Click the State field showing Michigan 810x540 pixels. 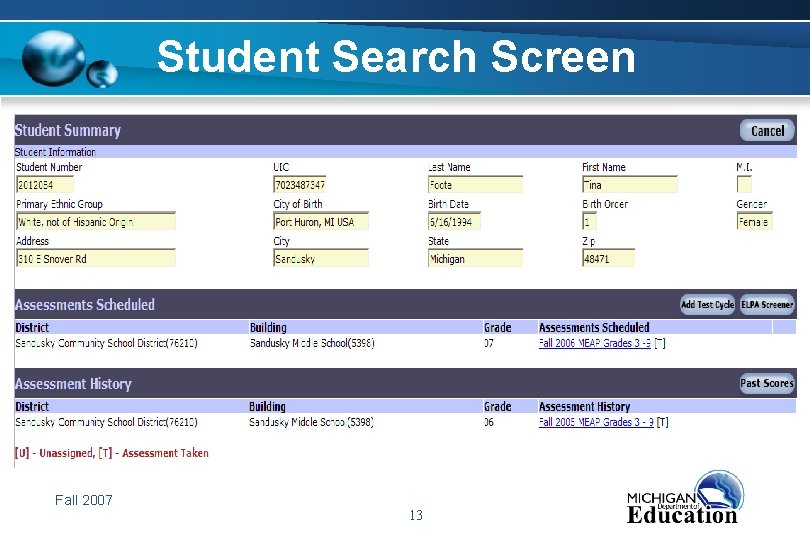coord(475,258)
